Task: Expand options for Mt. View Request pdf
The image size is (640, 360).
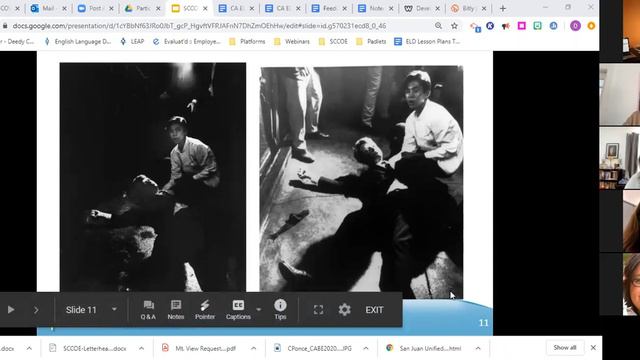Action: click(253, 348)
